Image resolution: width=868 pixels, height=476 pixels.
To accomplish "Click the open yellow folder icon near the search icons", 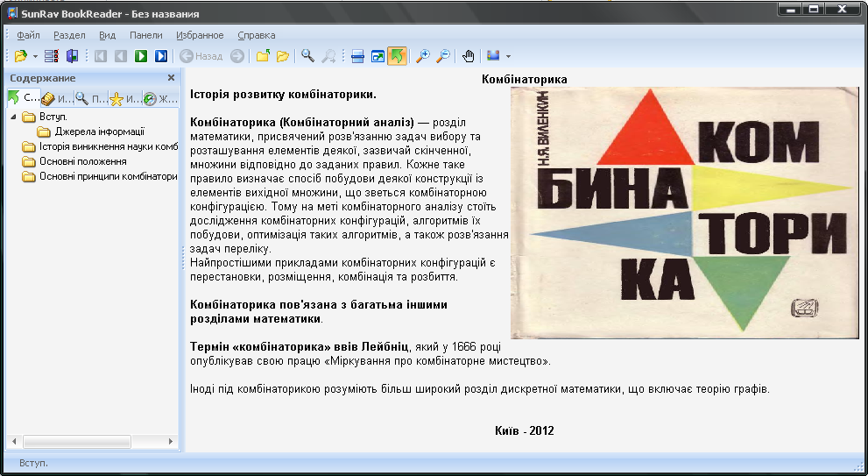I will [283, 56].
